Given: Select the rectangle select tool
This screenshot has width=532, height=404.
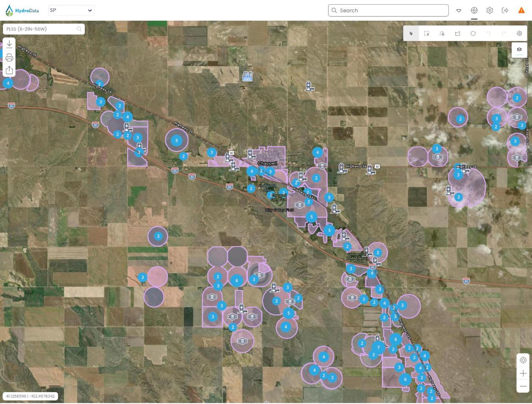Looking at the screenshot, I should click(x=426, y=33).
